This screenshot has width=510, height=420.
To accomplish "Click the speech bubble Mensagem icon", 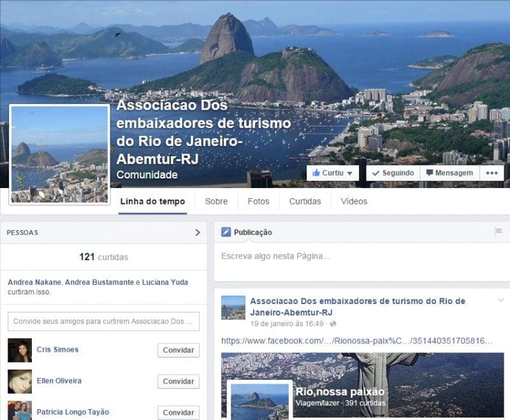I will click(429, 173).
